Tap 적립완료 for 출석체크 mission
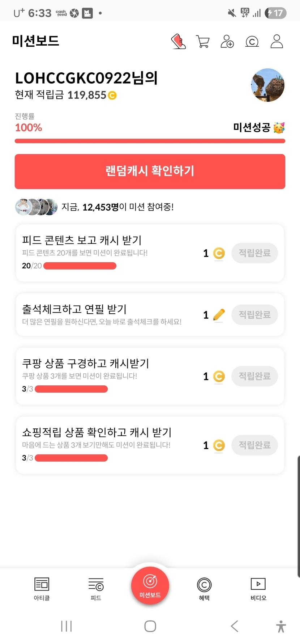Viewport: 300px width, 644px height. click(x=254, y=314)
